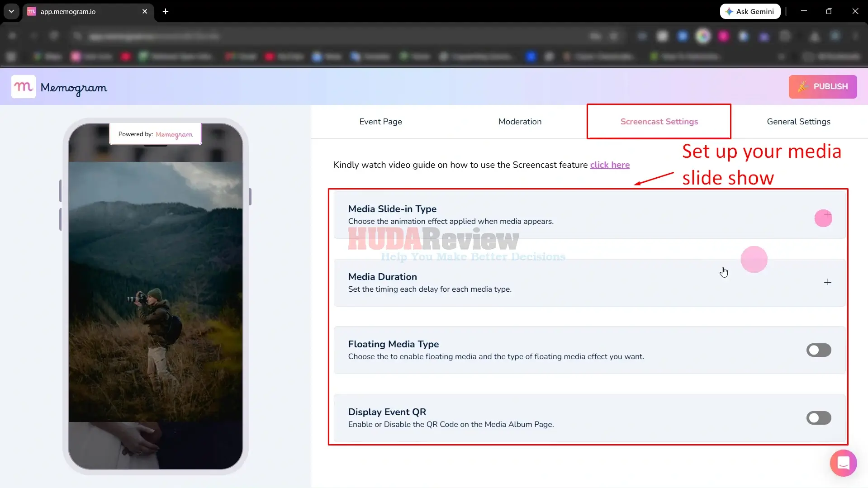
Task: Open the Media Duration settings row
Action: click(589, 283)
